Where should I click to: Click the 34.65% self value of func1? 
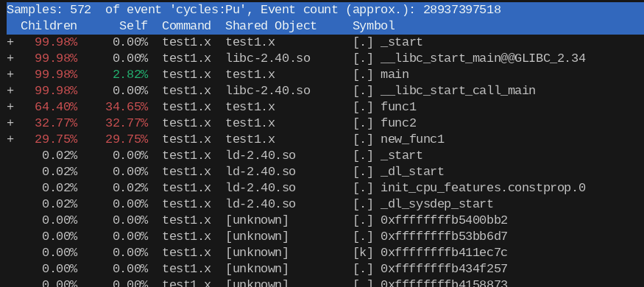tap(127, 107)
